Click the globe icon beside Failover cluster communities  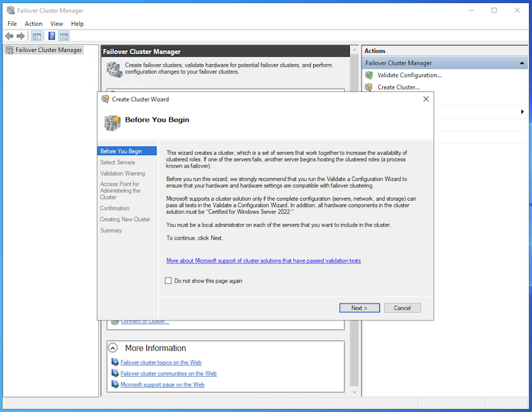click(115, 373)
